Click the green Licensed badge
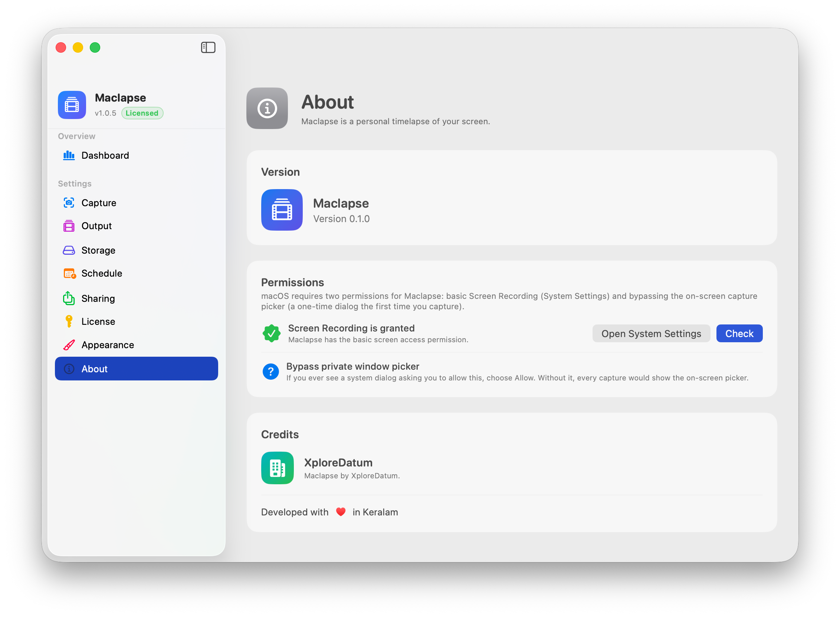 pyautogui.click(x=142, y=113)
